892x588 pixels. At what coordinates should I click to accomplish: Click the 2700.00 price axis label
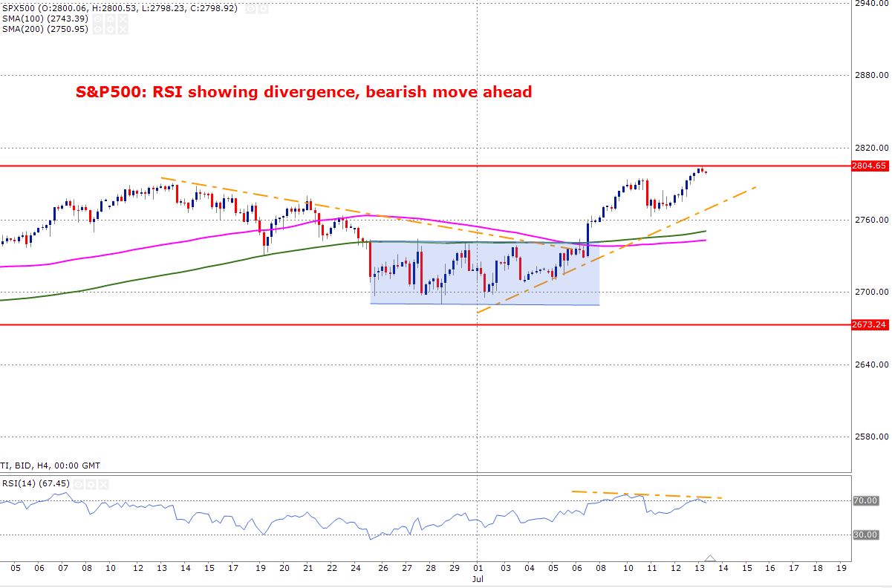click(x=872, y=293)
